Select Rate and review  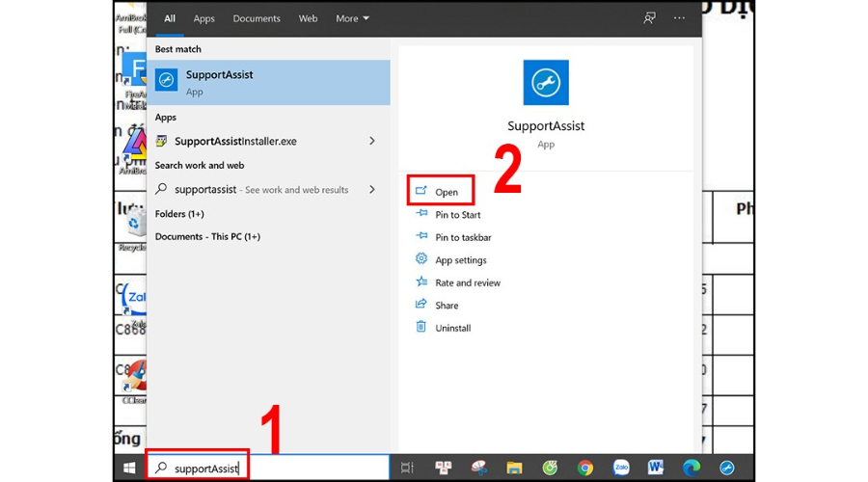[468, 282]
